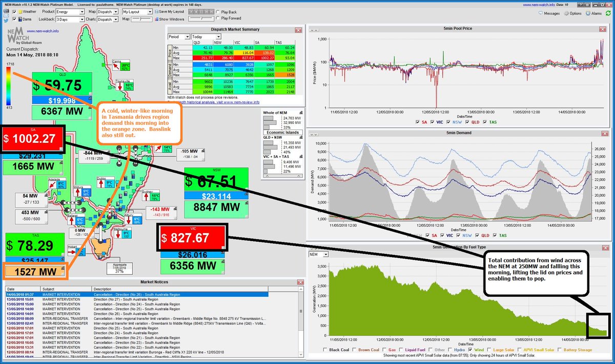Adjust the Map zoom slider
The width and height of the screenshot is (615, 364).
click(142, 19)
